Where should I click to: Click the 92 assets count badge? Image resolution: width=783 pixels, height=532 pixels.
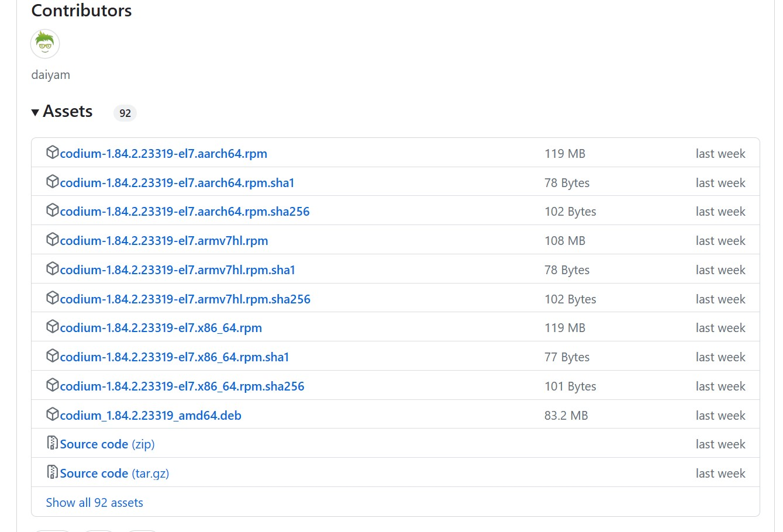point(125,113)
